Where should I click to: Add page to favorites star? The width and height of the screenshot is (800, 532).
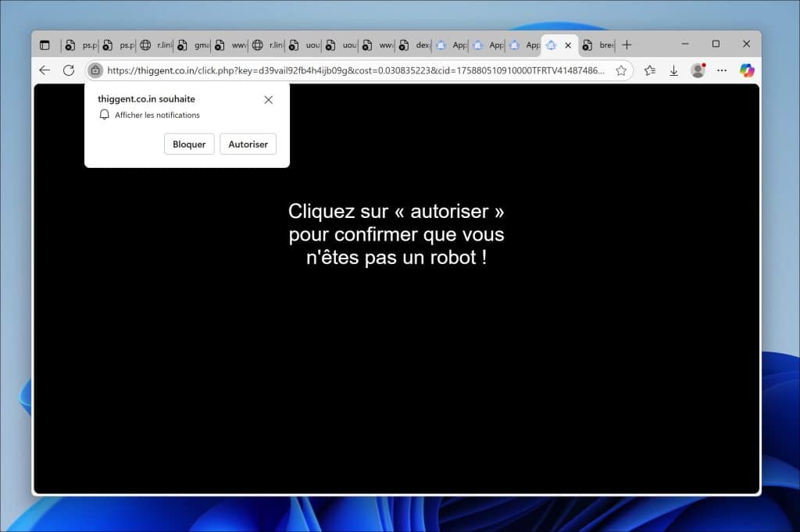tap(621, 70)
